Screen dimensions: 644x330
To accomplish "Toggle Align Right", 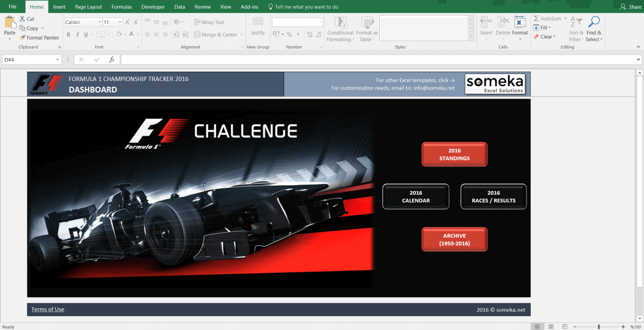I will point(165,34).
